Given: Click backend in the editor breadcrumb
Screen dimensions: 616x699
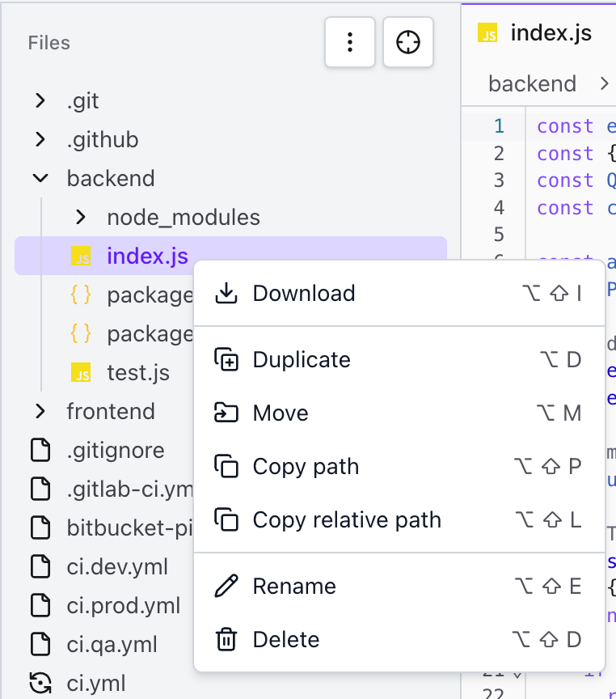Looking at the screenshot, I should pyautogui.click(x=532, y=83).
